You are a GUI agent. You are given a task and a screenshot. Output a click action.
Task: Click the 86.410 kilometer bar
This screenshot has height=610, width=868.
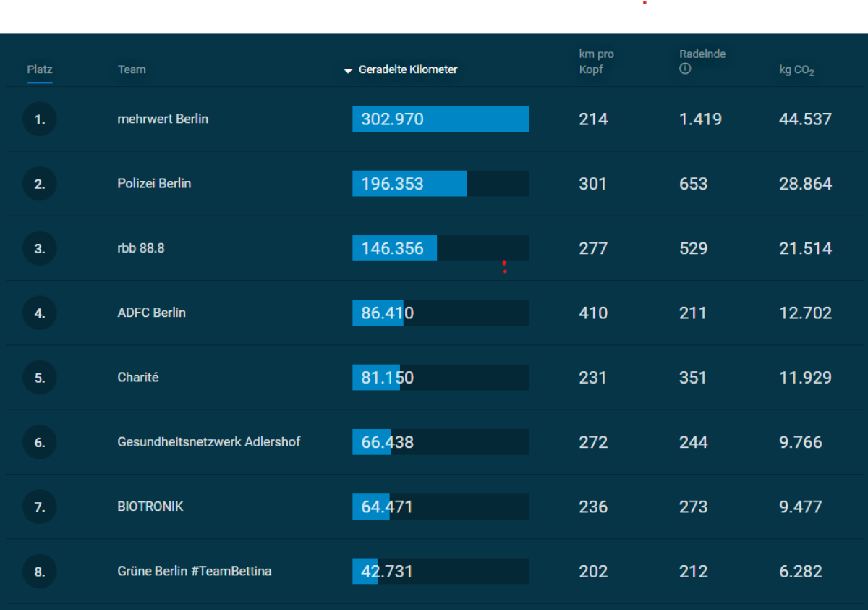pos(441,313)
